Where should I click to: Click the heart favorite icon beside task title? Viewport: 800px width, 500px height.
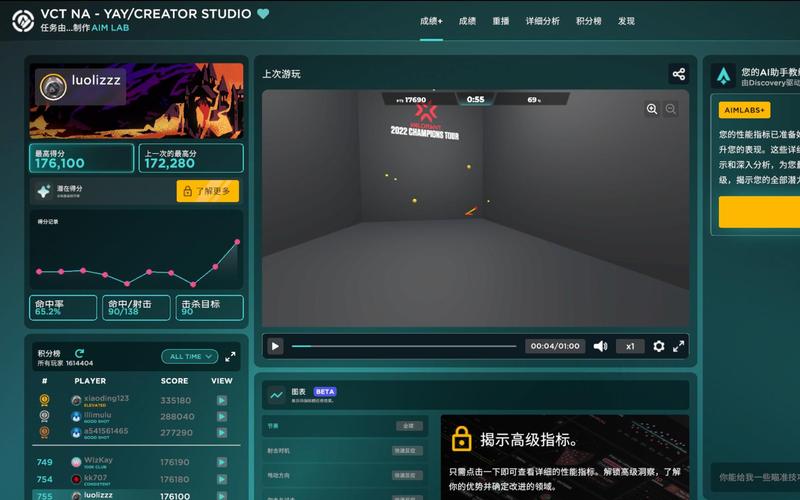coord(263,14)
